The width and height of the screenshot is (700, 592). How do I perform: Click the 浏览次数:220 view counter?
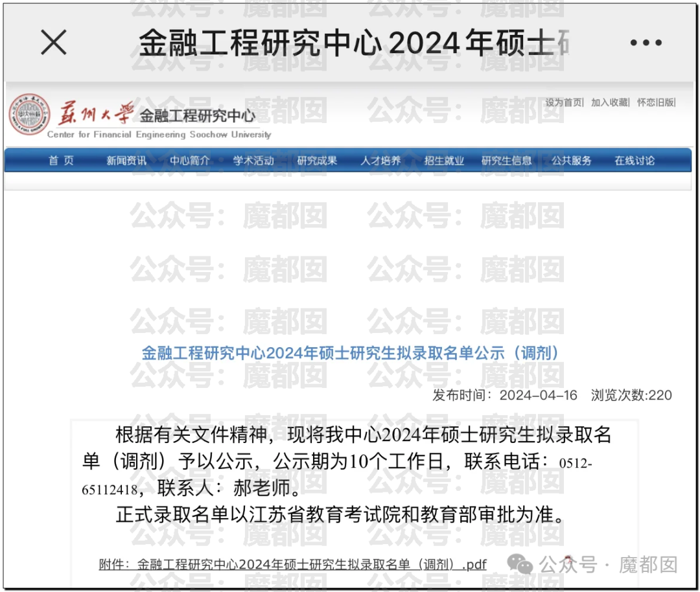pos(631,395)
